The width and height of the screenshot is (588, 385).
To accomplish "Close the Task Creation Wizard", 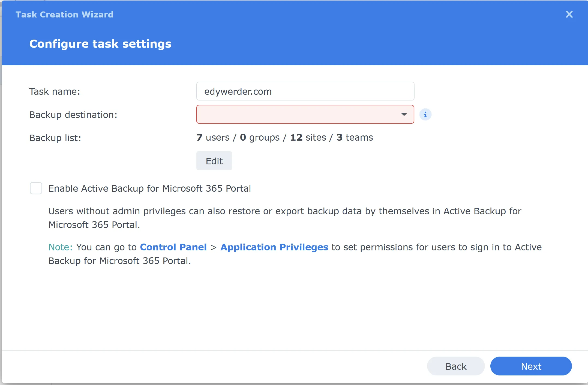I will point(569,14).
